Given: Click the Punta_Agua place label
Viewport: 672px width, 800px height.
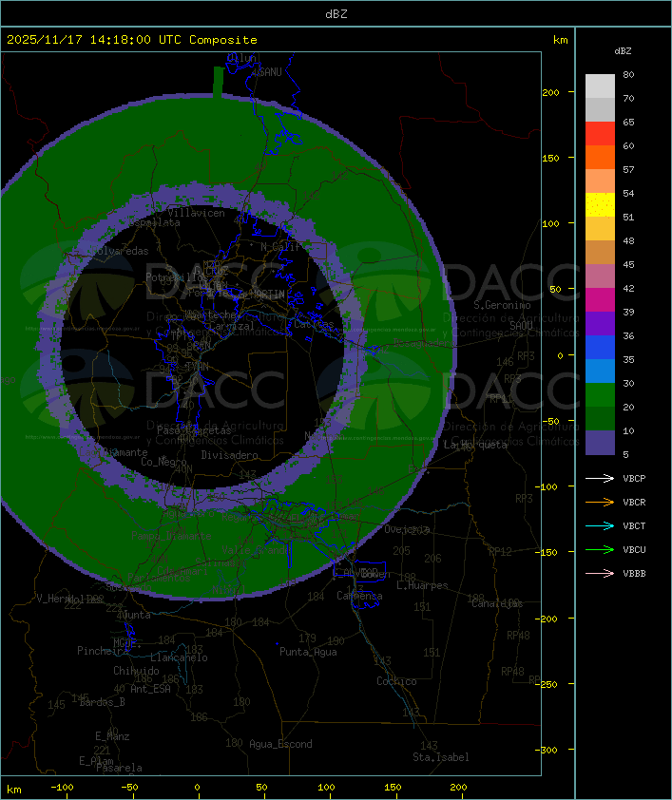Looking at the screenshot, I should pyautogui.click(x=308, y=652).
